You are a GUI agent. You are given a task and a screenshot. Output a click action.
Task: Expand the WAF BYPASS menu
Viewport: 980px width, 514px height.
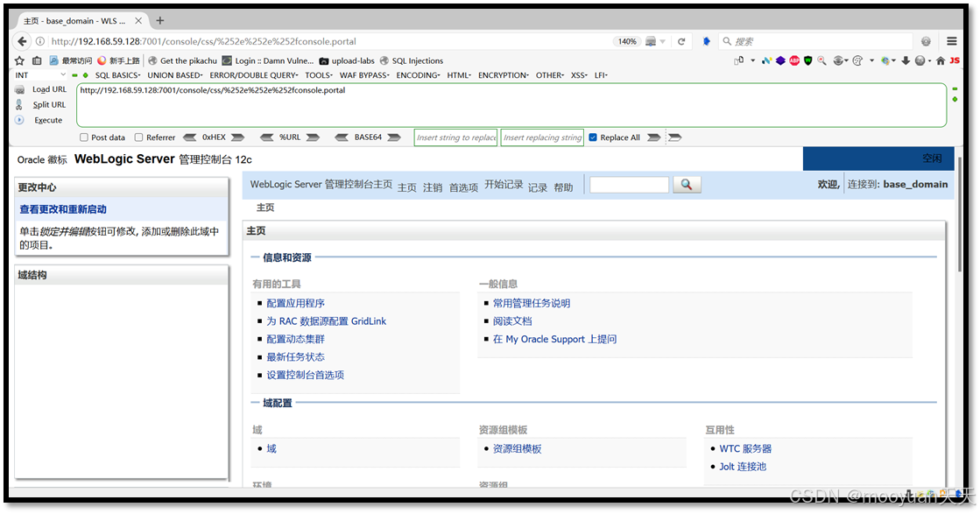(x=364, y=75)
